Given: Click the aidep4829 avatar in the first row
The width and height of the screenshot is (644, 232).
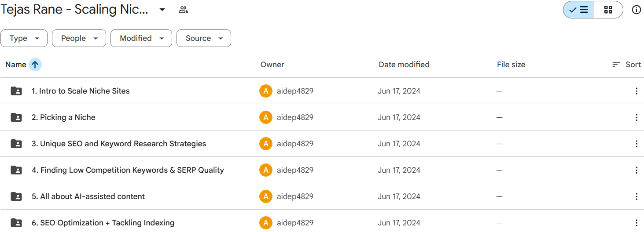Looking at the screenshot, I should pyautogui.click(x=266, y=91).
